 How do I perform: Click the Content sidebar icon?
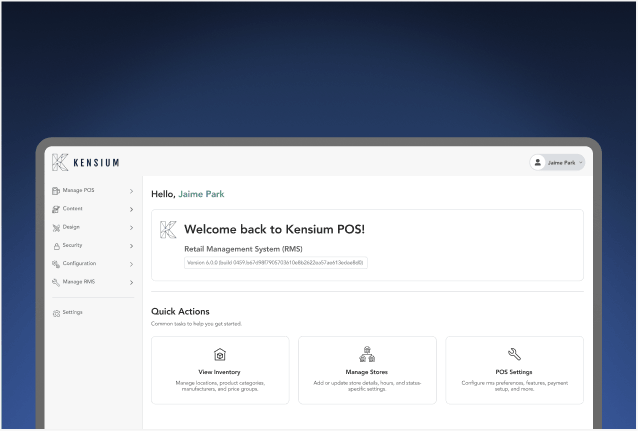(x=56, y=209)
